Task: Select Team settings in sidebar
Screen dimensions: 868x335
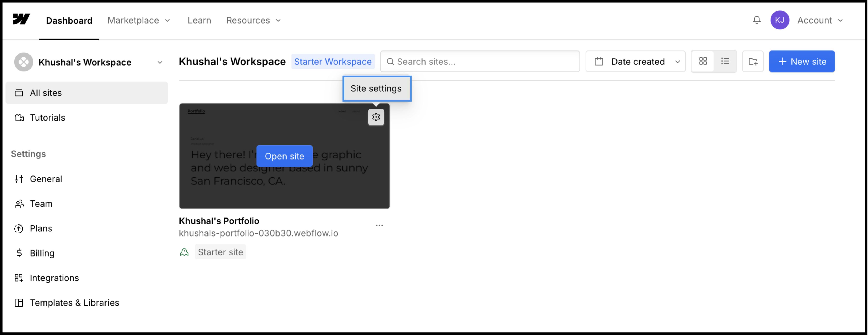Action: tap(41, 203)
